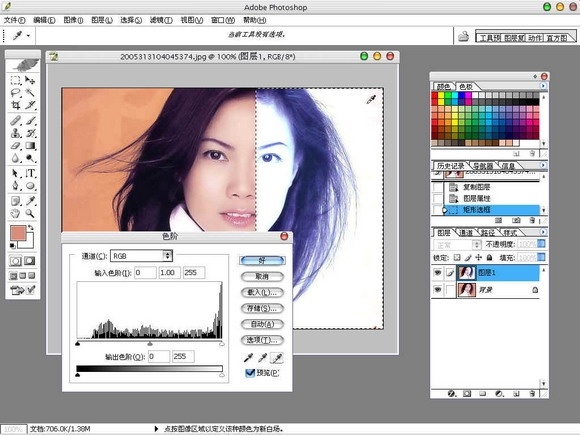Open the 滤镜 menu

tap(161, 20)
